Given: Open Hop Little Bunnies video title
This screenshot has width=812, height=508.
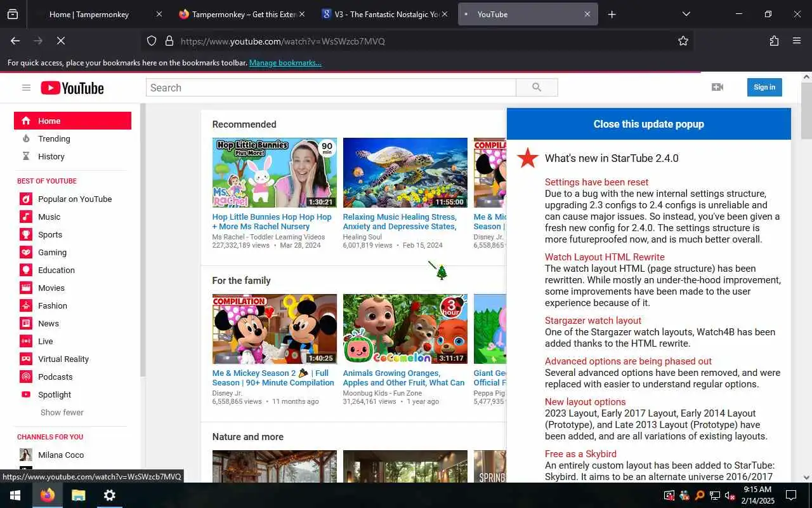Looking at the screenshot, I should pyautogui.click(x=272, y=222).
